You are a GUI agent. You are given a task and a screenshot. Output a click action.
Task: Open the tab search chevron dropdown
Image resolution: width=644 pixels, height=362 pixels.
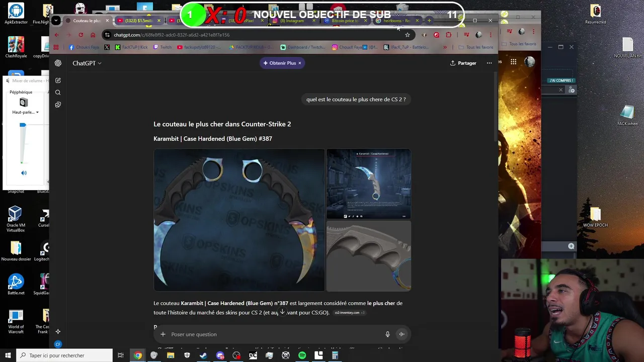[56, 21]
